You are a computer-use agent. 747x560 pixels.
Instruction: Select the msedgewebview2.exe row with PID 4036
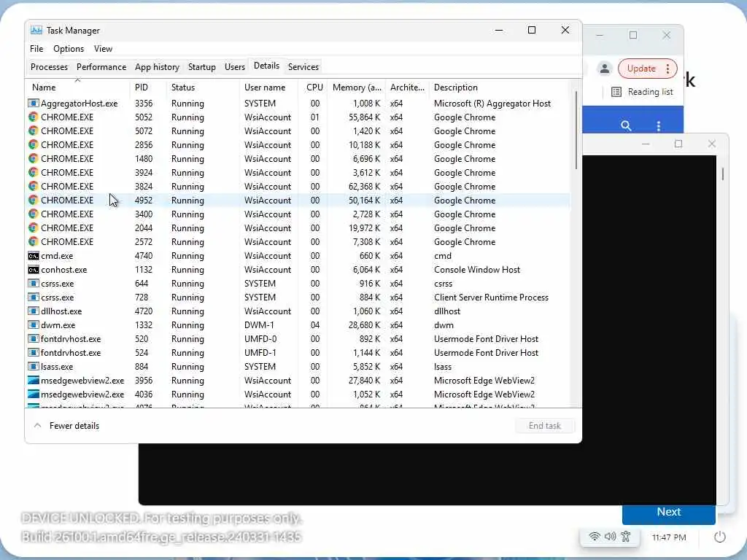click(298, 394)
